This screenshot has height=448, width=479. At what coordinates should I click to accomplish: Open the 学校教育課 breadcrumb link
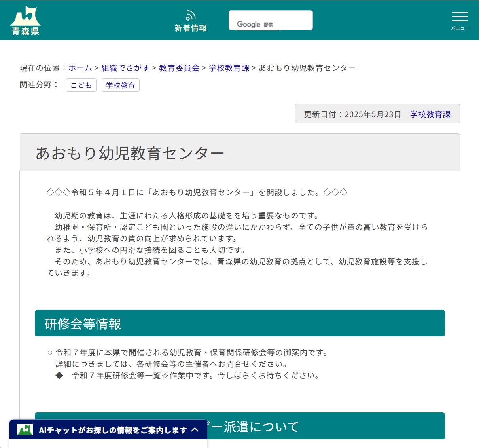point(229,68)
